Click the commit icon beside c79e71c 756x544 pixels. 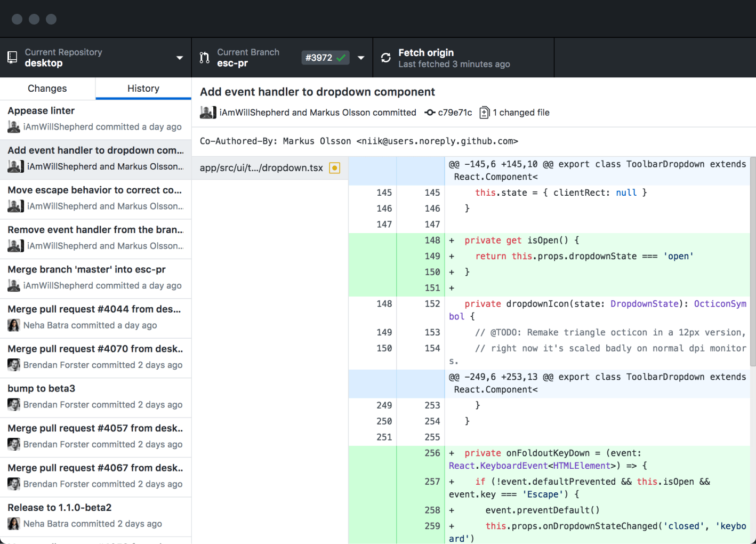point(430,113)
